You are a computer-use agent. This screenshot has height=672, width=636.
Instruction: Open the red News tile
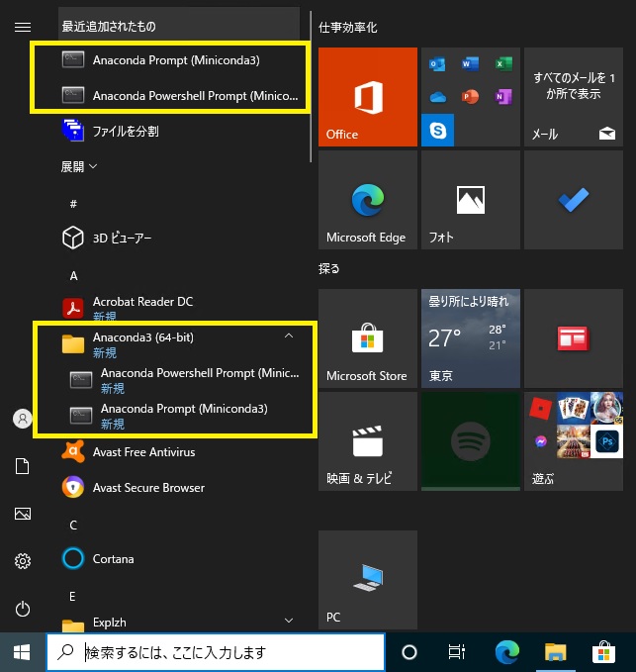pyautogui.click(x=574, y=338)
